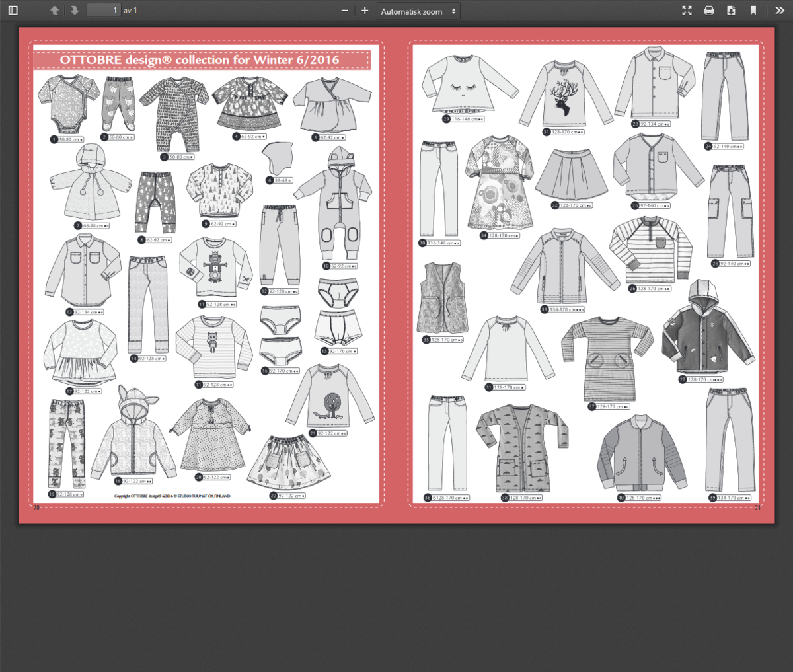The image size is (793, 672).
Task: Click the copyright text at page bottom
Action: pos(172,496)
